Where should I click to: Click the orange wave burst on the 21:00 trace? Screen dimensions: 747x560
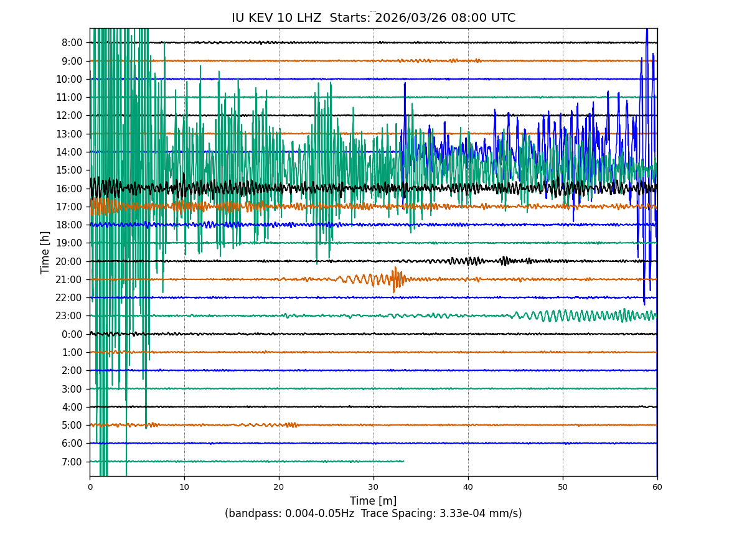tap(393, 279)
